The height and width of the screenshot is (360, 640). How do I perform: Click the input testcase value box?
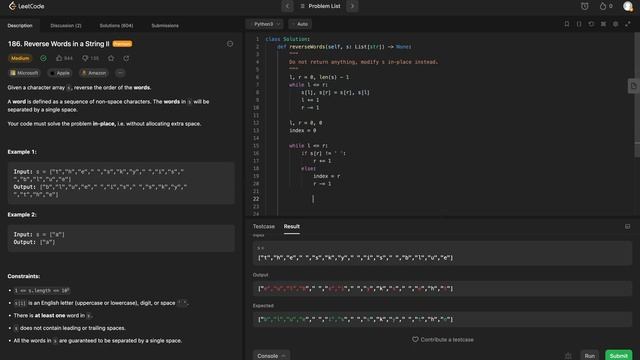pos(442,253)
